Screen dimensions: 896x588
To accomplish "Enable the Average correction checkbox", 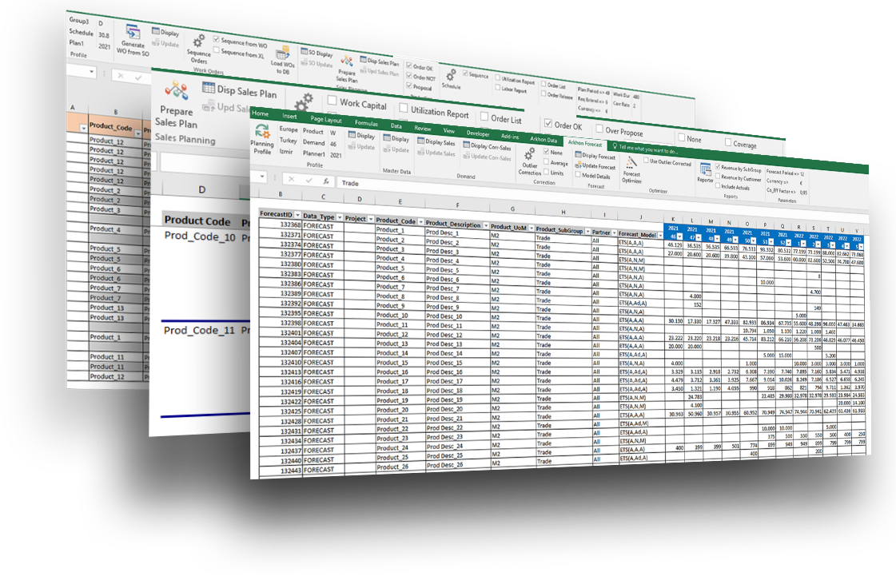I will point(546,161).
